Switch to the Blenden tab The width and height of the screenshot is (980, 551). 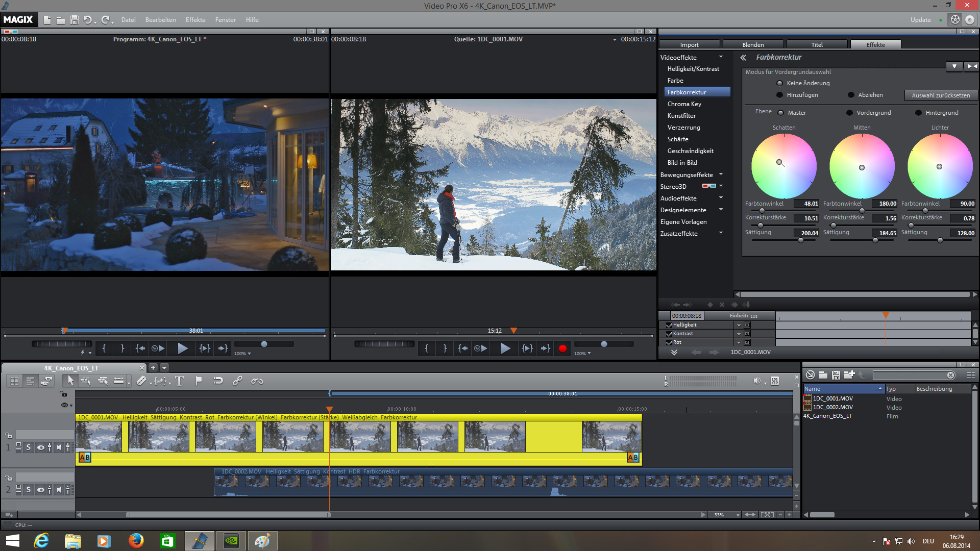pyautogui.click(x=753, y=45)
